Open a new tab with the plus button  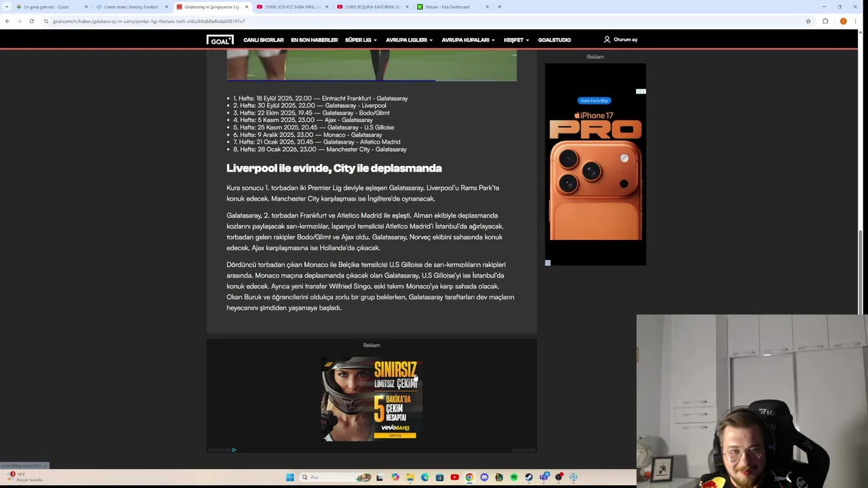(x=499, y=7)
